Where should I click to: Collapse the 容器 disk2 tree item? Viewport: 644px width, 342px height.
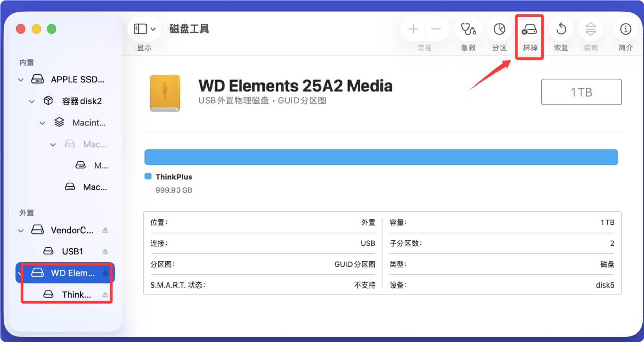tap(32, 101)
